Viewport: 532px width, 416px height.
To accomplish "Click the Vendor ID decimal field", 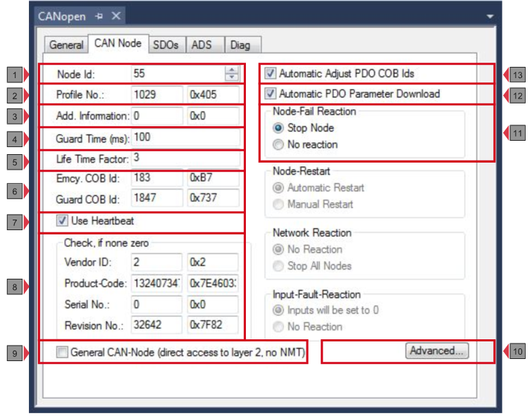I will click(156, 263).
